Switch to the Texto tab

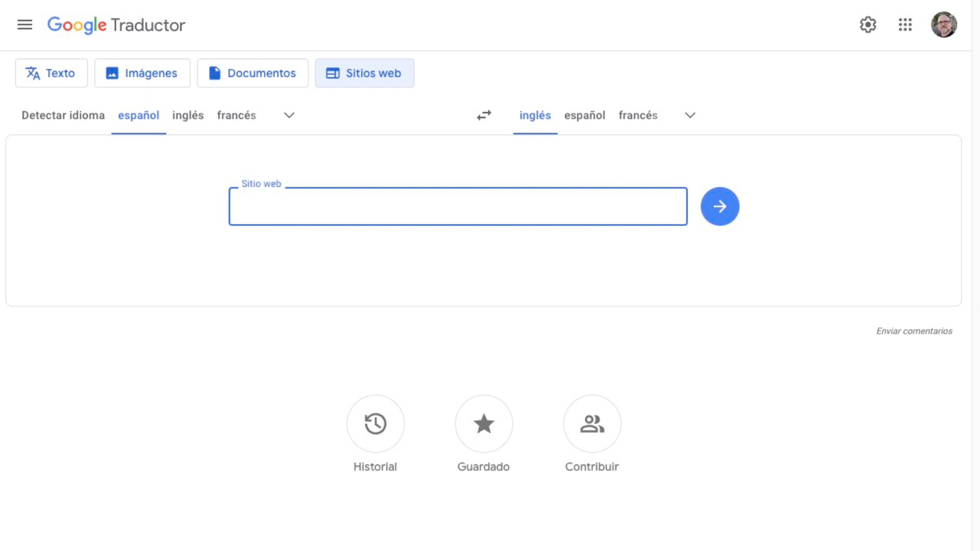51,73
